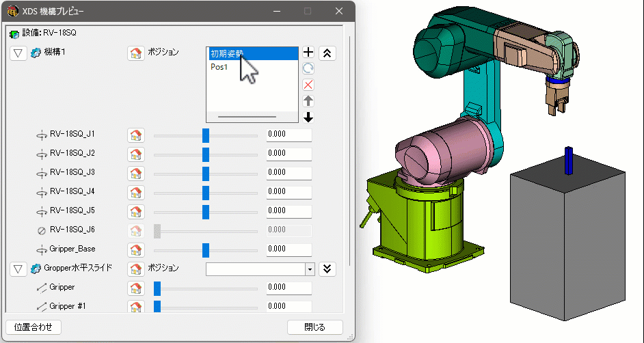Click the red X delete position icon
This screenshot has width=644, height=343.
[308, 85]
